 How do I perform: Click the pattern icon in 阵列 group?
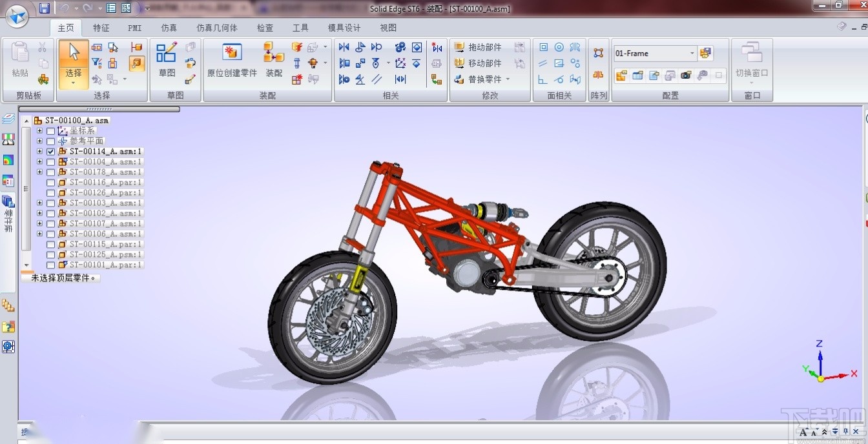click(x=598, y=53)
